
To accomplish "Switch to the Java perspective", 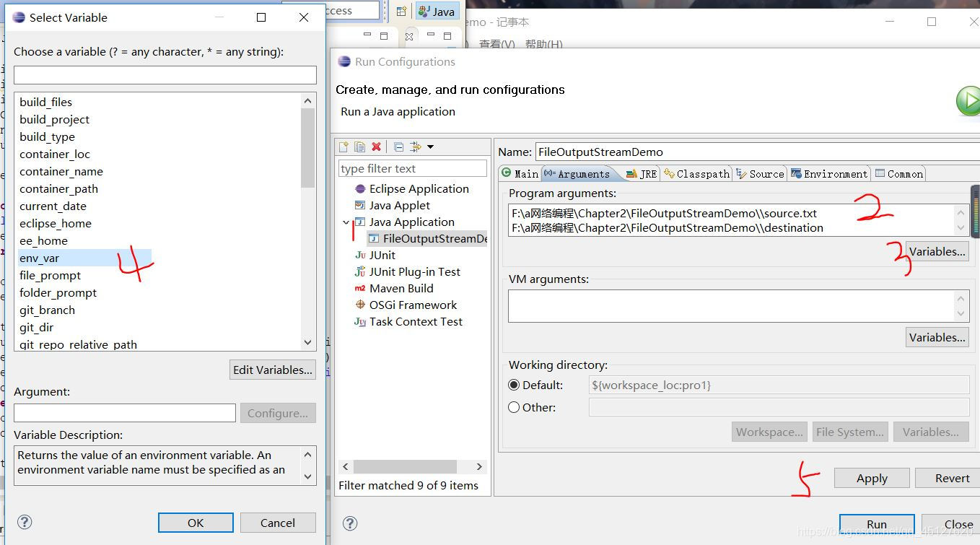I will point(437,11).
